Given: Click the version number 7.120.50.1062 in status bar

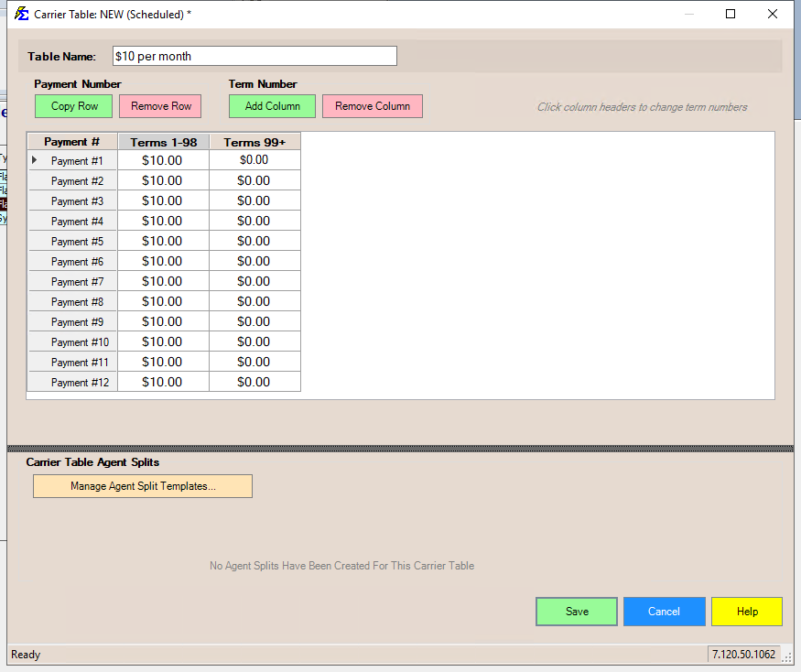Looking at the screenshot, I should (x=743, y=655).
